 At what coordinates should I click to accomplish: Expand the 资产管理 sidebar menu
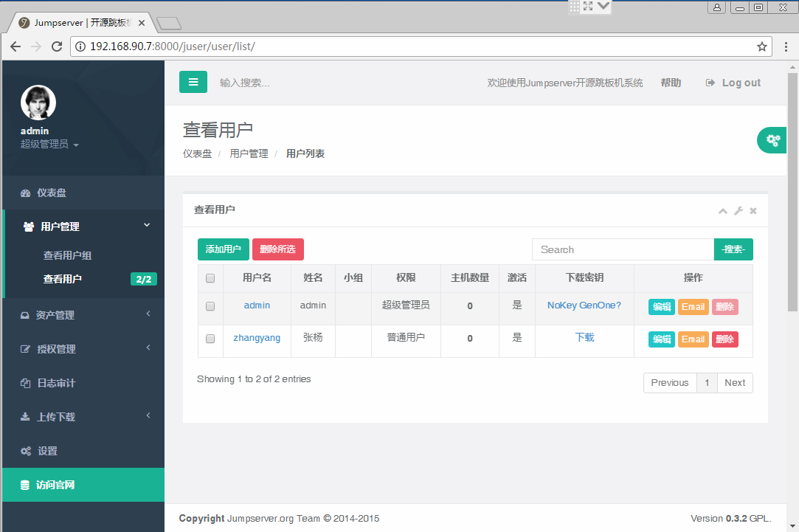point(83,315)
